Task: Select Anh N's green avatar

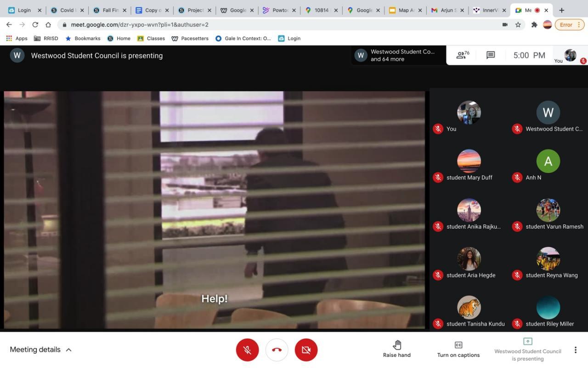Action: tap(548, 161)
